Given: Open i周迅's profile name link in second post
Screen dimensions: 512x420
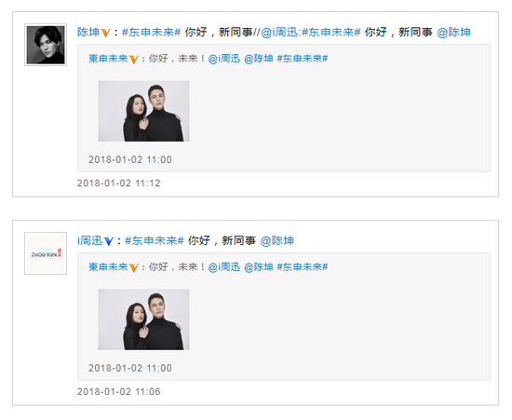Looking at the screenshot, I should [x=90, y=240].
